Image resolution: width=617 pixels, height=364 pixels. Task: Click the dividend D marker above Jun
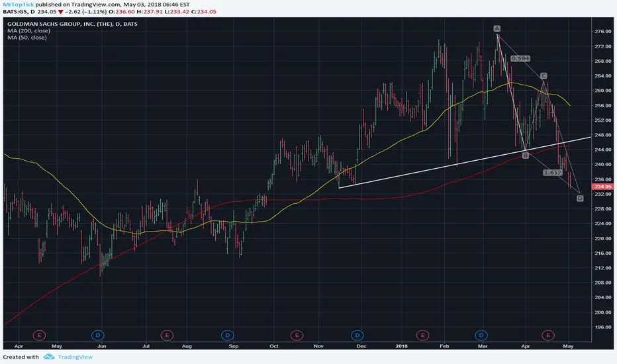click(x=97, y=336)
